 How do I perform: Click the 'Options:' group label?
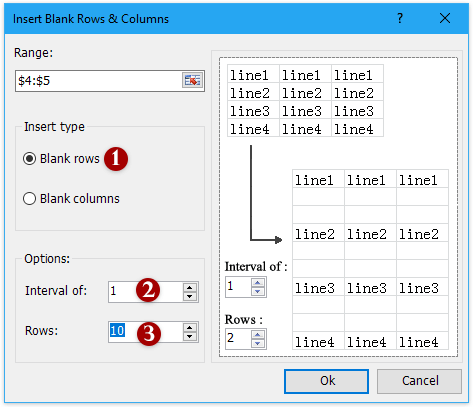click(47, 259)
